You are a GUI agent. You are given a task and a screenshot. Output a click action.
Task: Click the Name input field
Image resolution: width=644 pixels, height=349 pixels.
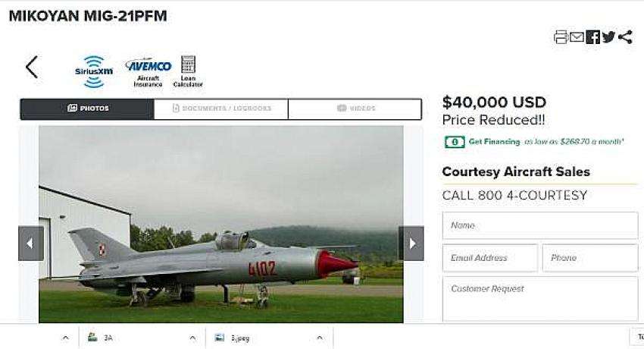point(540,225)
